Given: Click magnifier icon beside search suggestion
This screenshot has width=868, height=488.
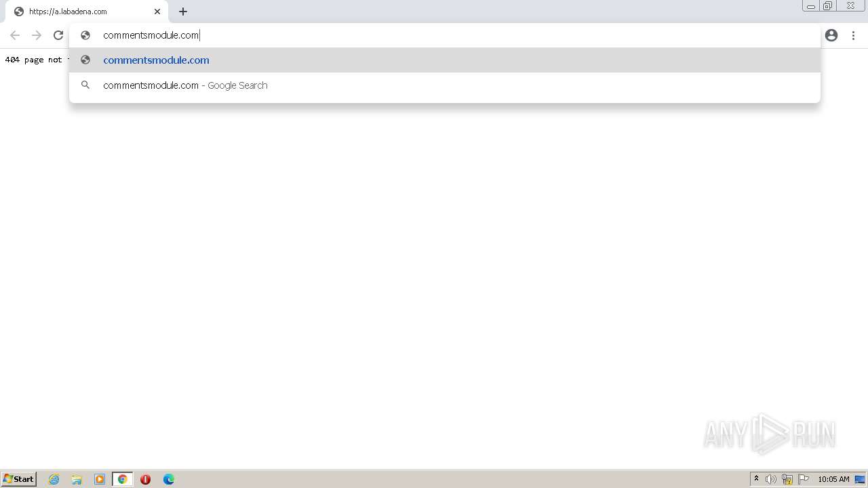Looking at the screenshot, I should coord(85,85).
